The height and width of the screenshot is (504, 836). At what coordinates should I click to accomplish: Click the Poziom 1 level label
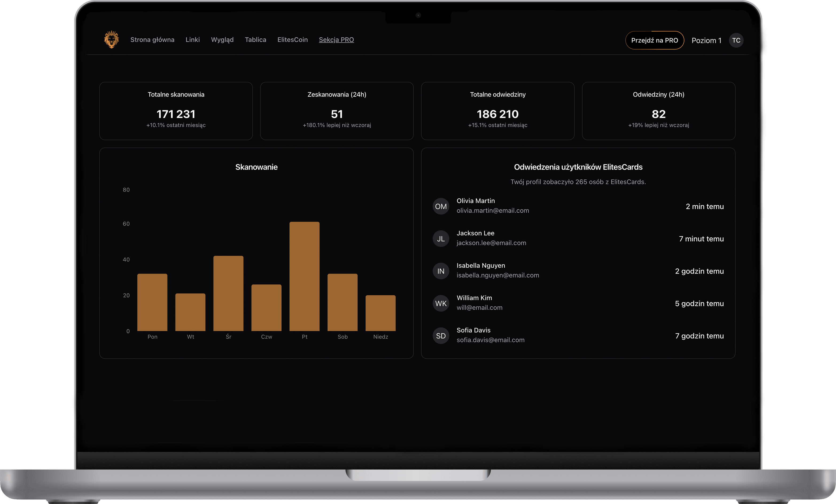(706, 40)
